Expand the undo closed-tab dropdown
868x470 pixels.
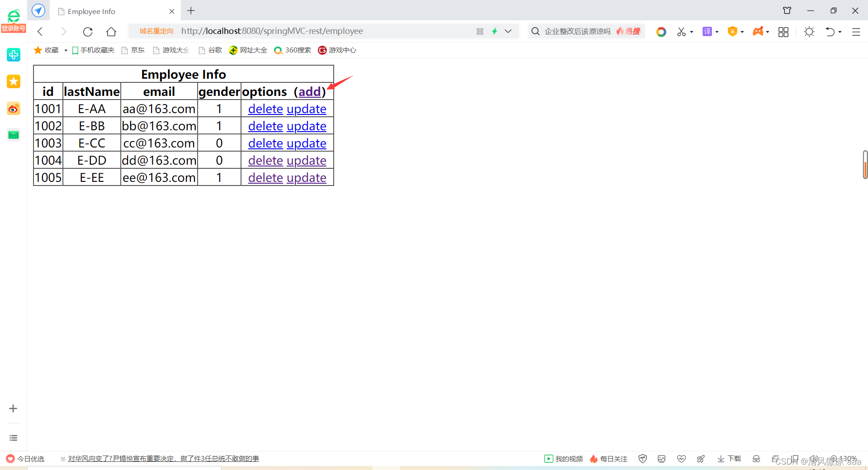coord(840,32)
